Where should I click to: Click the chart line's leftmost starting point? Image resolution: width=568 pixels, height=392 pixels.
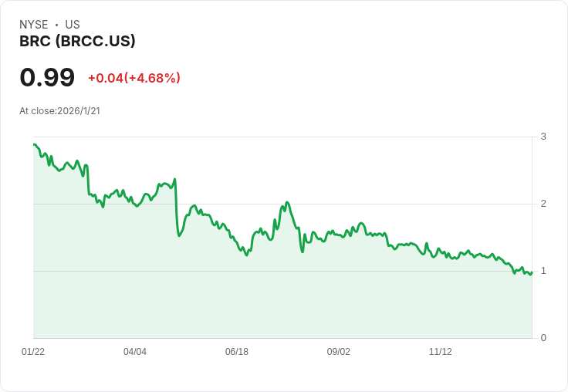34,144
